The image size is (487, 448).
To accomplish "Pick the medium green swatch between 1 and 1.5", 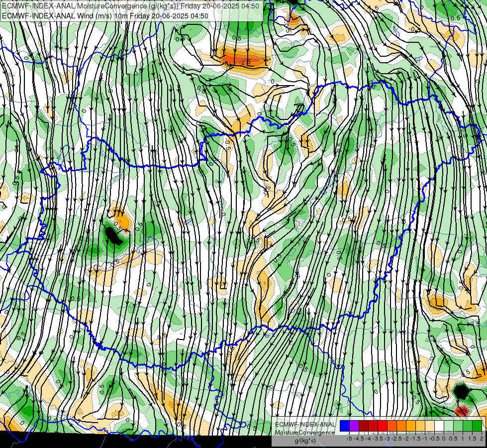I will click(x=468, y=426).
